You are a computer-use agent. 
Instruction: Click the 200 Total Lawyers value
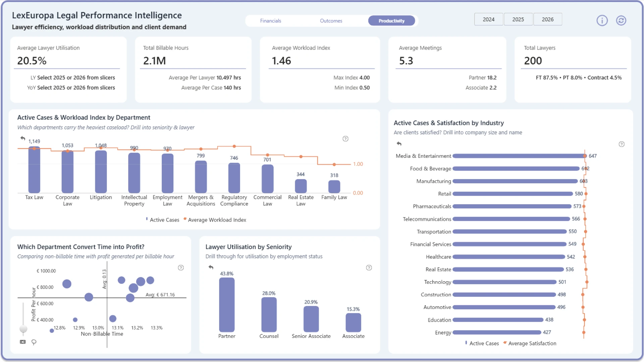[x=533, y=61]
